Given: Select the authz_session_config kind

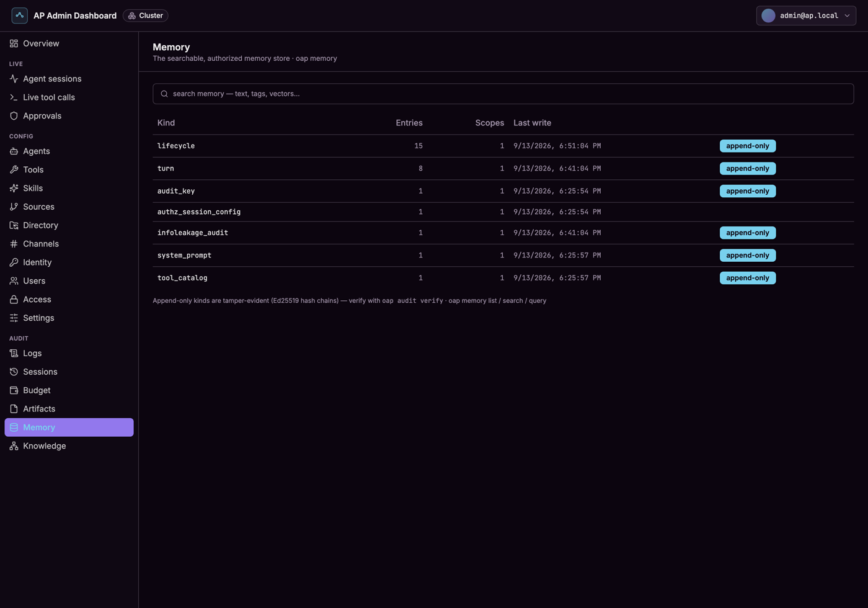Looking at the screenshot, I should (x=199, y=212).
